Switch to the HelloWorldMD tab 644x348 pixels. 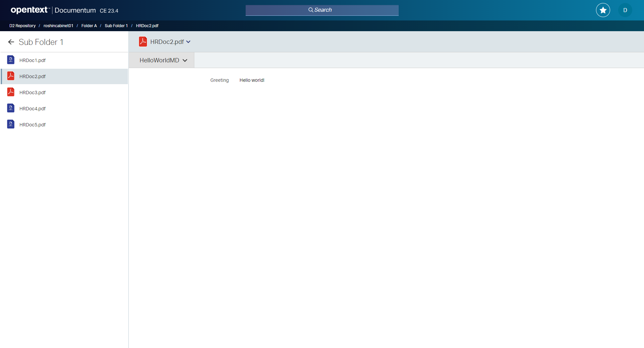(159, 60)
